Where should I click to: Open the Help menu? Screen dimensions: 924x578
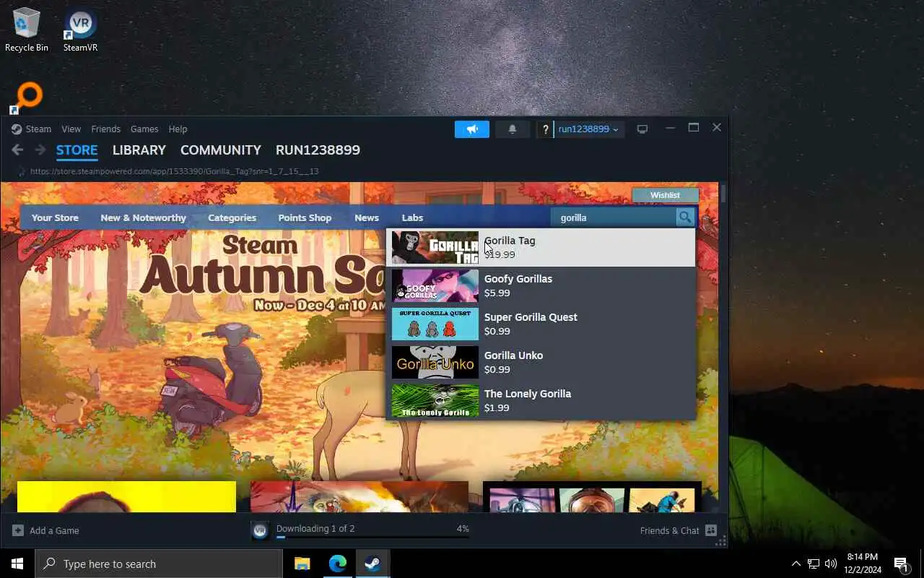[178, 129]
